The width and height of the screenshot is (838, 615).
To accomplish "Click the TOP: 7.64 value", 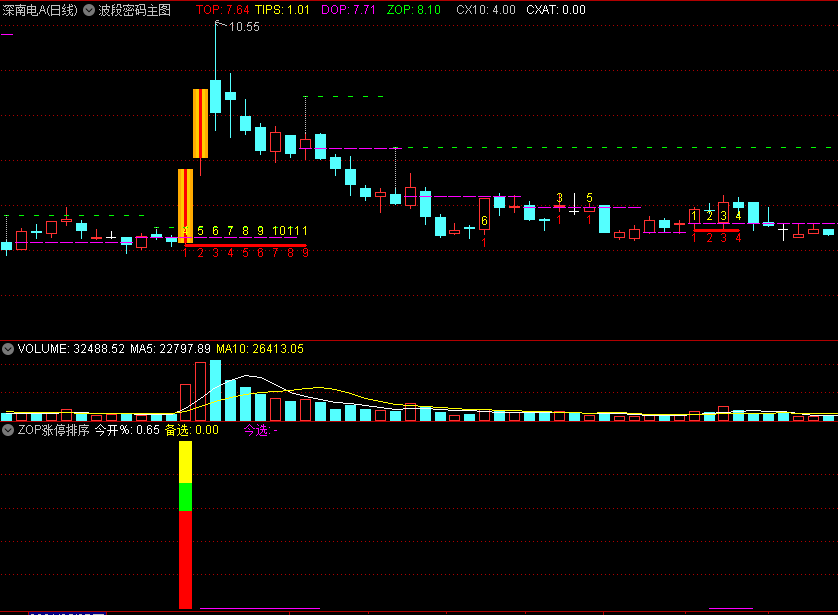I will (x=222, y=10).
